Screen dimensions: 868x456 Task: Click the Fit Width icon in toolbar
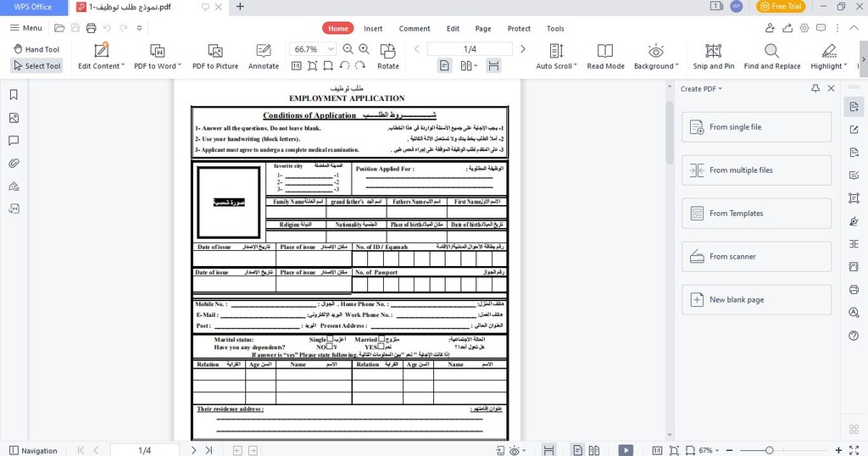pyautogui.click(x=328, y=66)
